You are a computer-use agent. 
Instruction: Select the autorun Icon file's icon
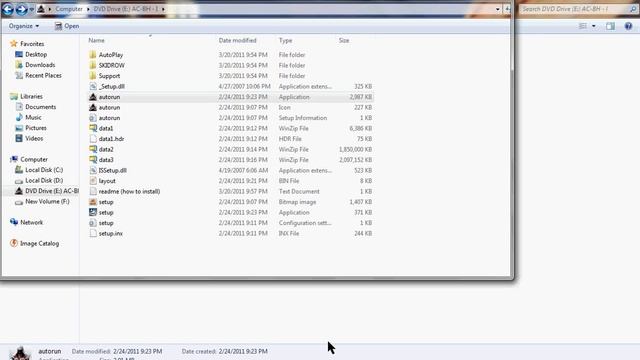[x=93, y=107]
